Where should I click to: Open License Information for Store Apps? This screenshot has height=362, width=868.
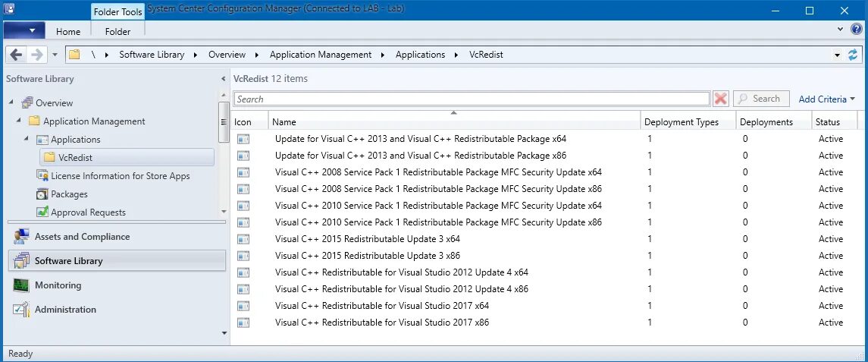(120, 176)
